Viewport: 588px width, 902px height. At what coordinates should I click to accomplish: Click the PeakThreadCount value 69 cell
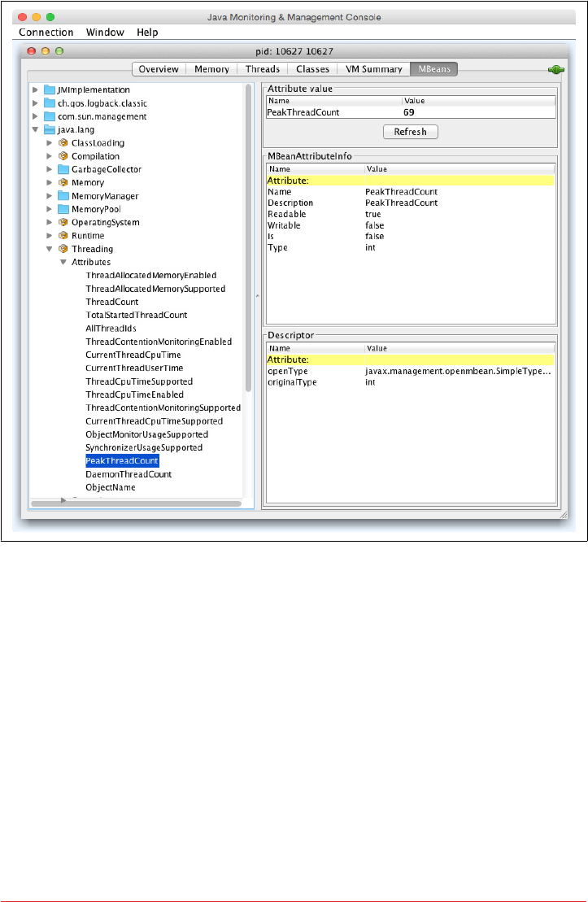pos(479,112)
